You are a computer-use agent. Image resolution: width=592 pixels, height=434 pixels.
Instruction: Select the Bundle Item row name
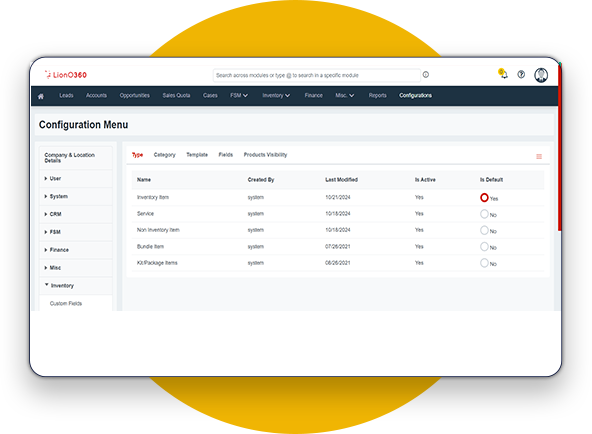click(x=150, y=246)
